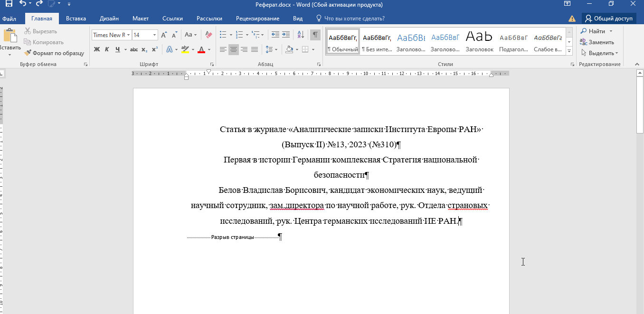The width and height of the screenshot is (644, 314).
Task: Align text left in paragraph group
Action: (223, 49)
